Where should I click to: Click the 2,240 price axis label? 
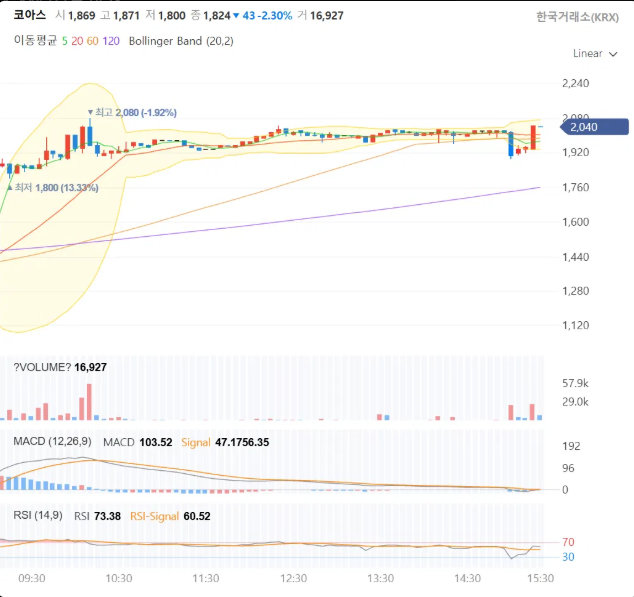tap(576, 83)
